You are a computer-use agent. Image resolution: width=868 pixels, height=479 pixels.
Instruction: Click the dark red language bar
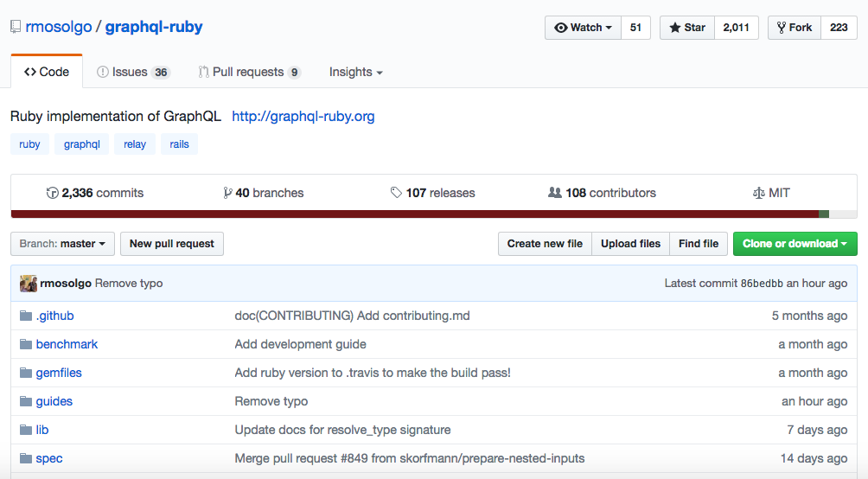pyautogui.click(x=415, y=214)
